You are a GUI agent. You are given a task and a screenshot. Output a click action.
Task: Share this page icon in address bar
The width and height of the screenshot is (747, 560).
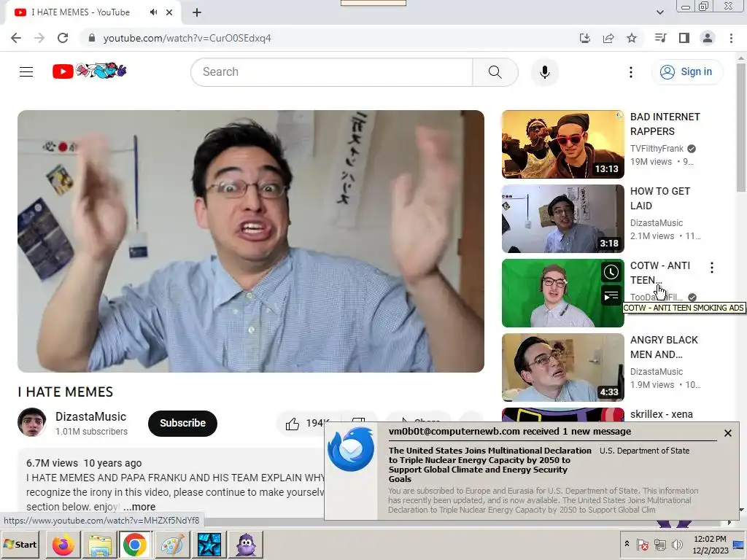click(608, 38)
